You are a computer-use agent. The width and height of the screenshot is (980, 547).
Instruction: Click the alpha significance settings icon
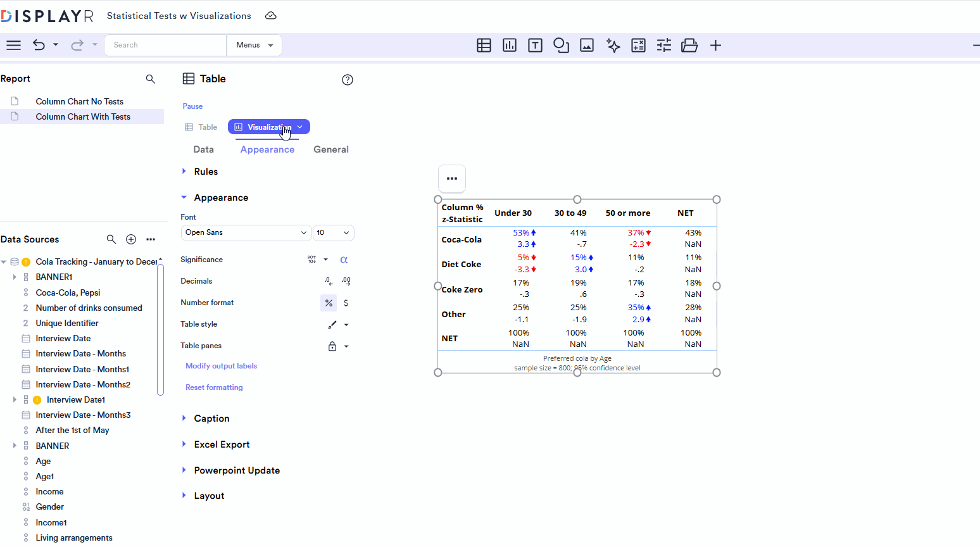coord(344,260)
